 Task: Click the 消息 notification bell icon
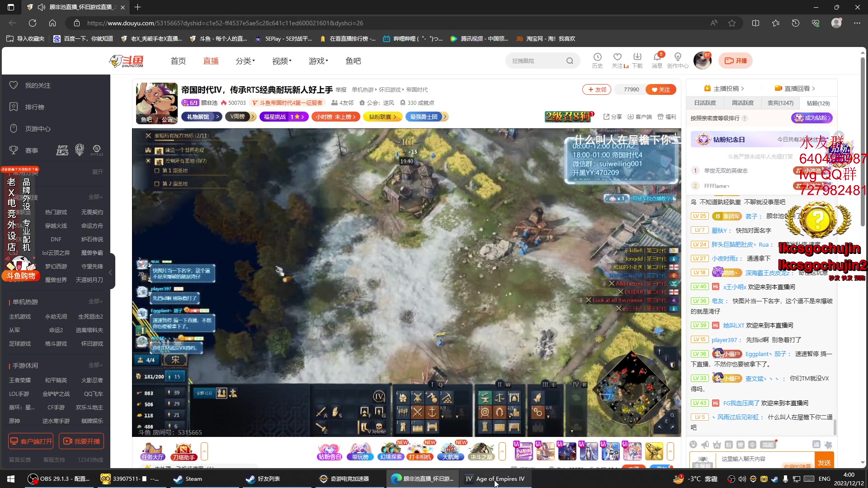(x=657, y=57)
